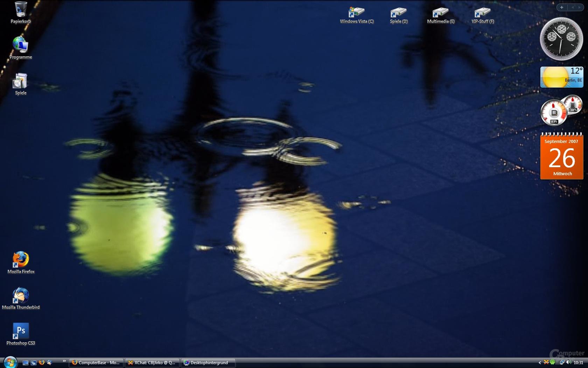This screenshot has height=368, width=588.
Task: Click the plus button to add sidebar gadgets
Action: point(562,7)
